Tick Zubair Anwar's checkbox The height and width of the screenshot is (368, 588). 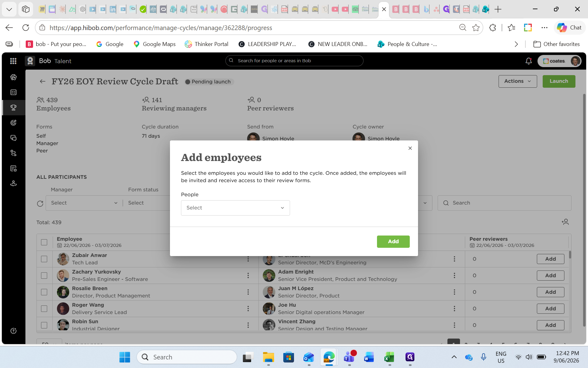click(x=44, y=259)
